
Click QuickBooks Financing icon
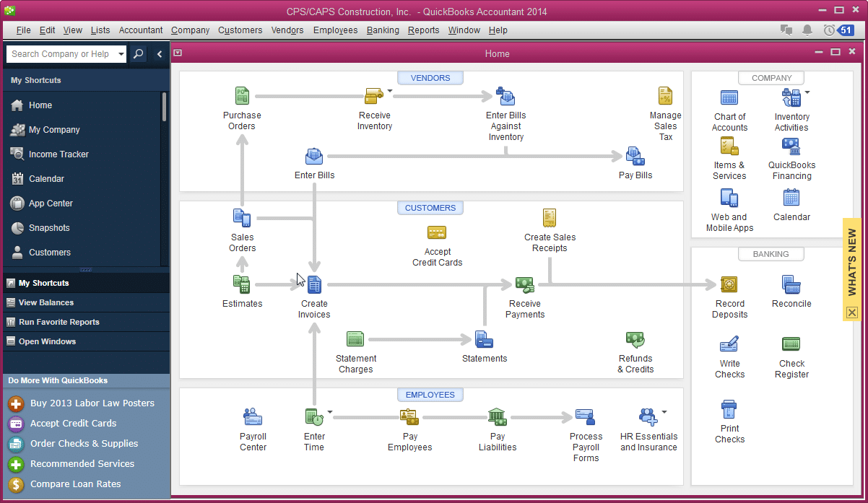pos(791,146)
